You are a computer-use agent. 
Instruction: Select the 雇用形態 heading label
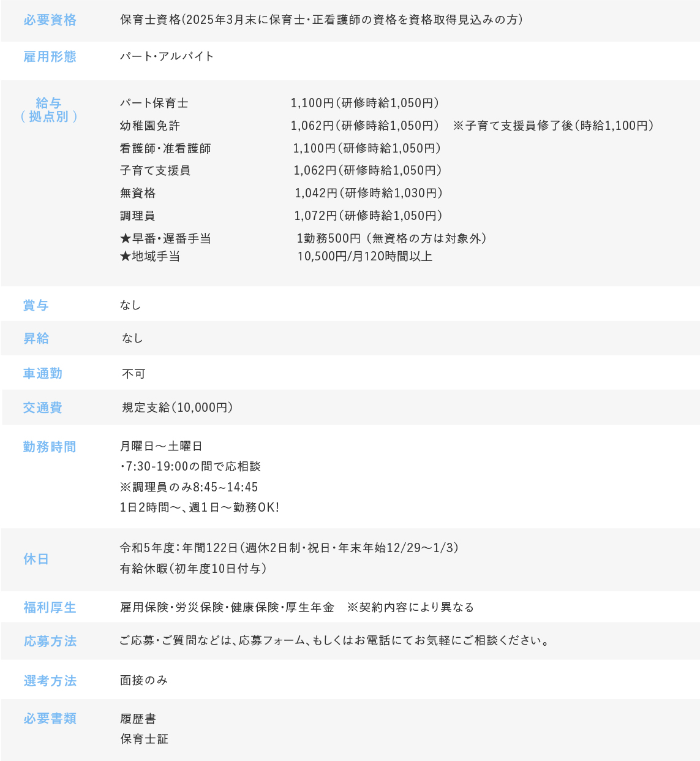(x=50, y=57)
